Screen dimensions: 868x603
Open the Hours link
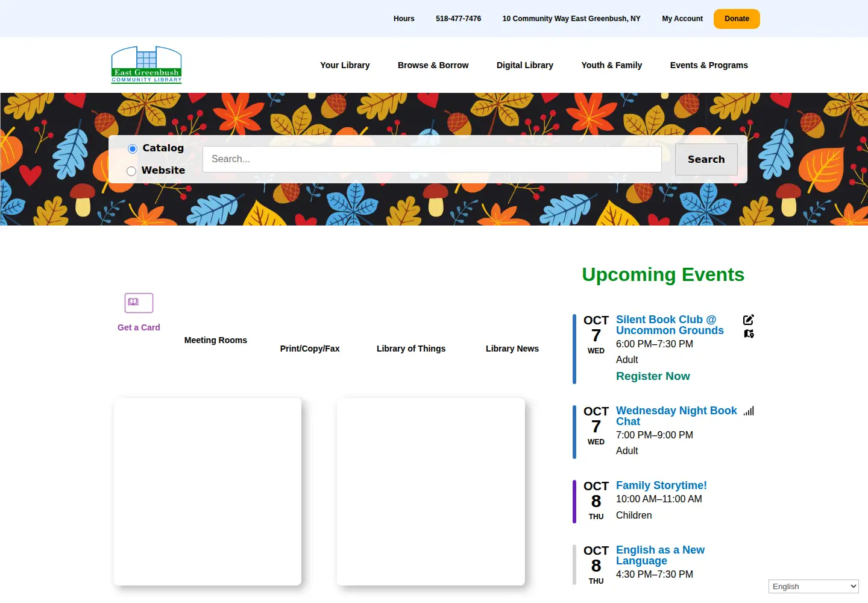[404, 19]
